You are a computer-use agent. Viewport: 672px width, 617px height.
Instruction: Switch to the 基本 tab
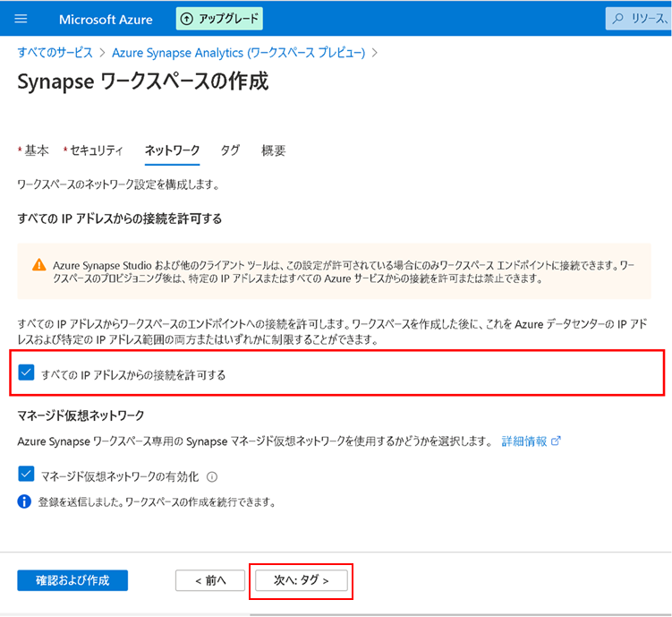37,150
